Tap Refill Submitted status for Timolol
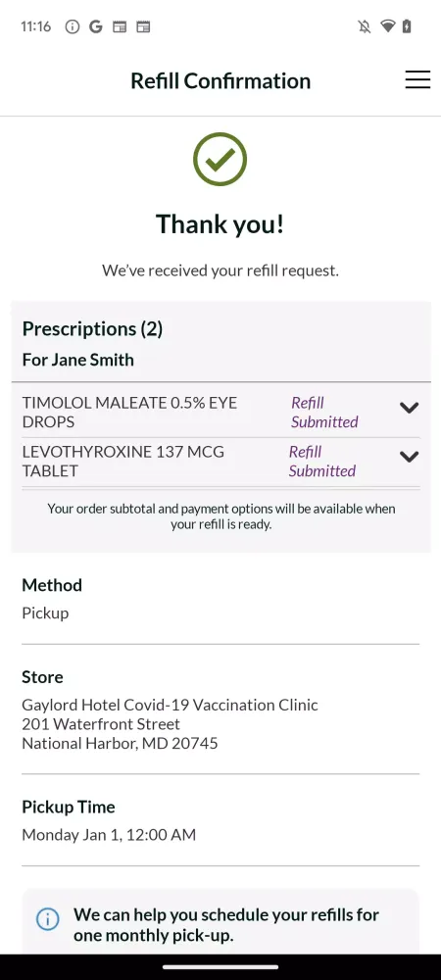The height and width of the screenshot is (980, 441). pos(324,413)
